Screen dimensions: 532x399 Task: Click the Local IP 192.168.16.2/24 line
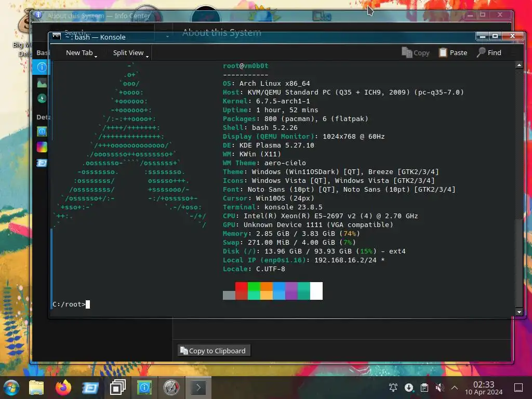pyautogui.click(x=303, y=260)
